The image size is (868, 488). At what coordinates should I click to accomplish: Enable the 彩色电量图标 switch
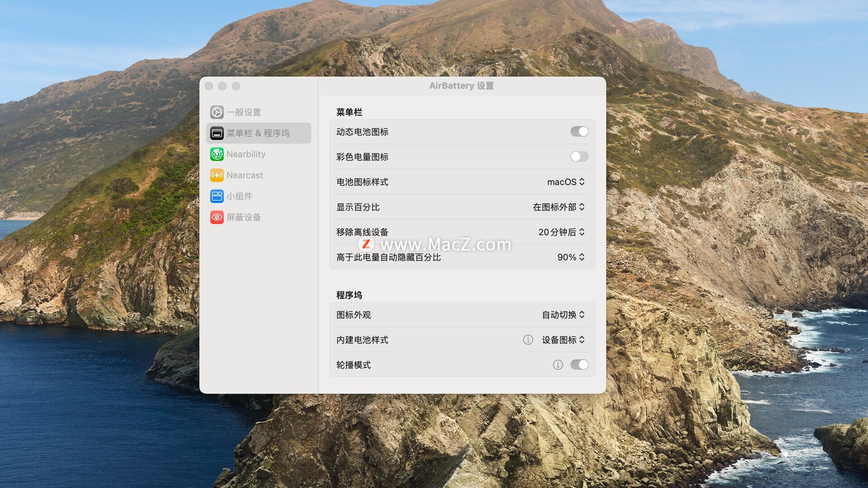(x=580, y=157)
